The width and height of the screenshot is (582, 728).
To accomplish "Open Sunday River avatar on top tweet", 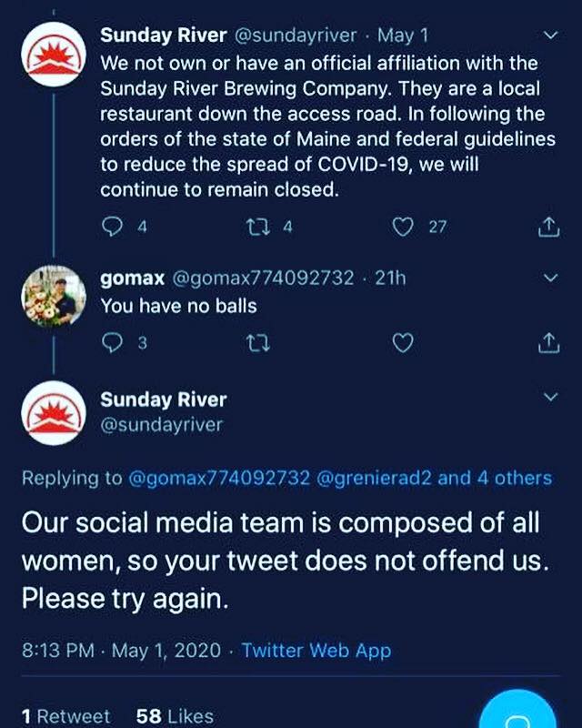I will click(x=54, y=55).
